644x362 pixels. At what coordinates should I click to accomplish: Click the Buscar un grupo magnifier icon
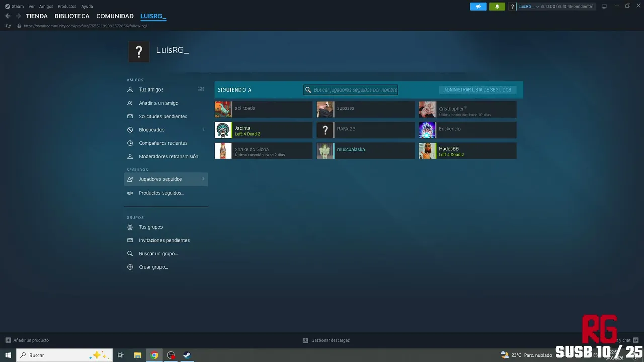tap(130, 254)
